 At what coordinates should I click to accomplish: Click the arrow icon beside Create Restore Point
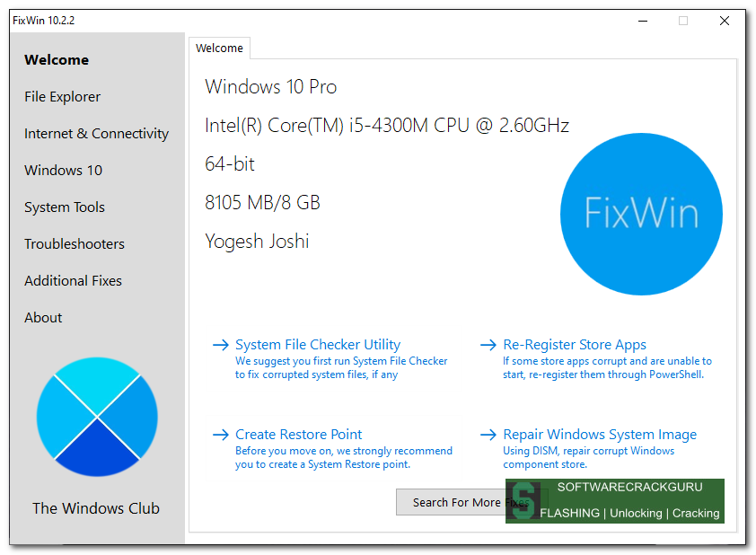pyautogui.click(x=221, y=435)
